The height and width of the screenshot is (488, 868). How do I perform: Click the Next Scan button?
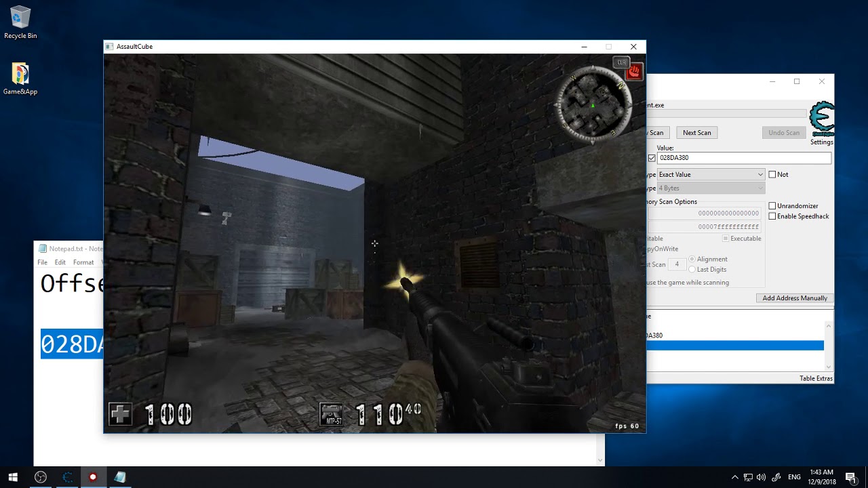697,133
